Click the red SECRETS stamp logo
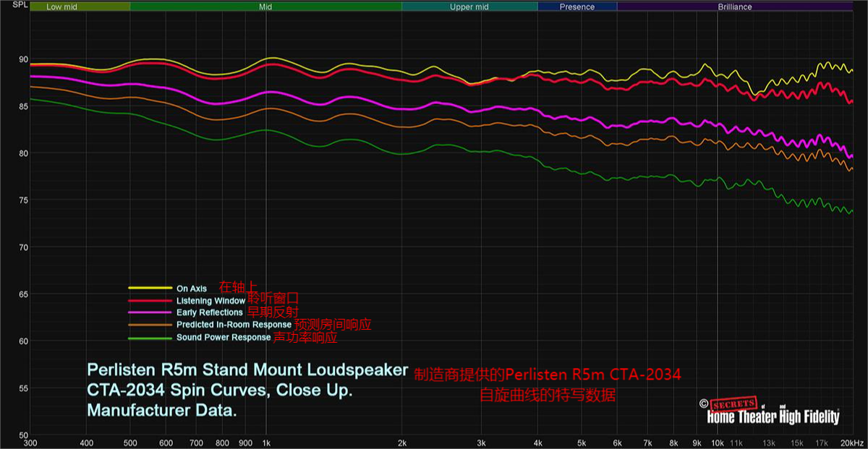The width and height of the screenshot is (868, 449). pos(733,403)
